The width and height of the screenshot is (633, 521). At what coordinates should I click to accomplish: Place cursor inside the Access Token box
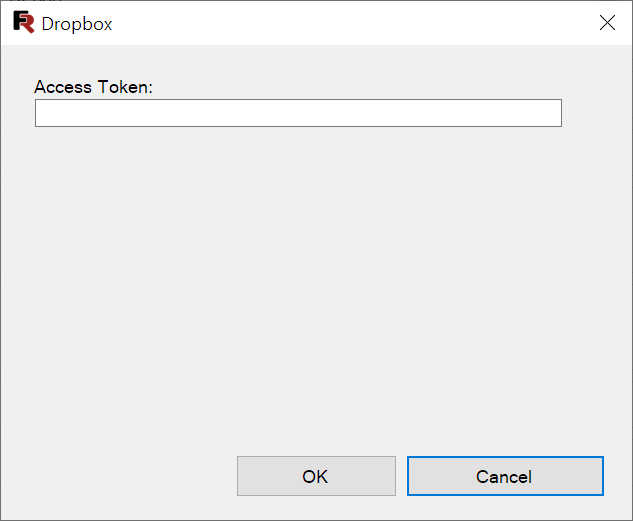pos(298,113)
